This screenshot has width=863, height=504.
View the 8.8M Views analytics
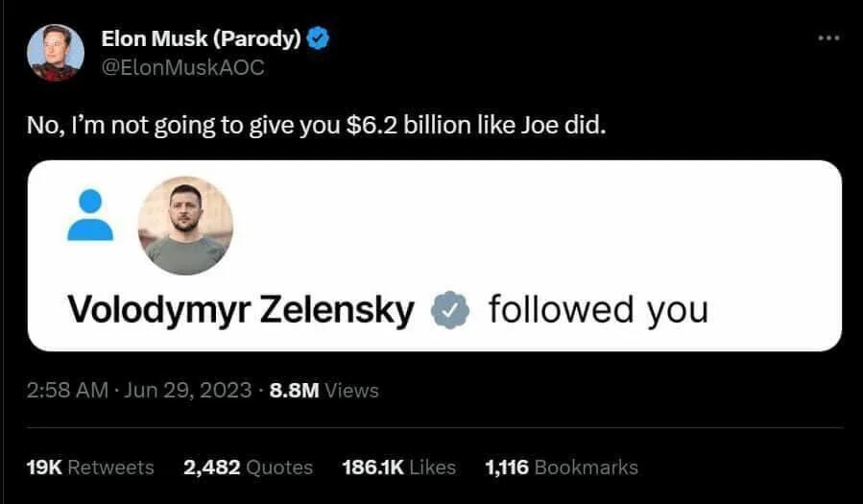coord(325,390)
